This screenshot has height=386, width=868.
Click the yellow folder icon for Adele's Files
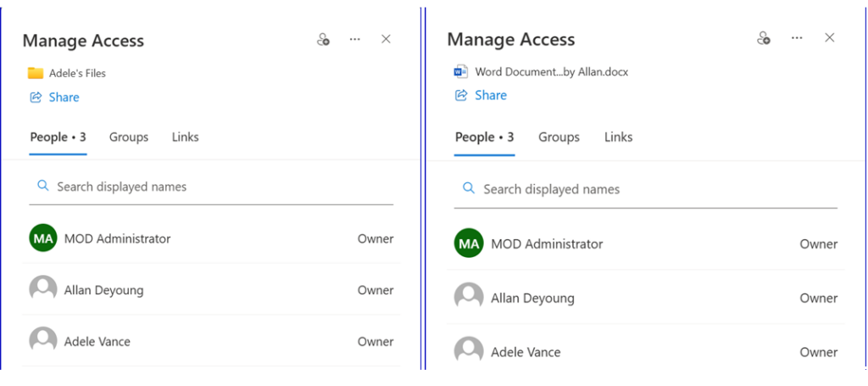tap(36, 74)
